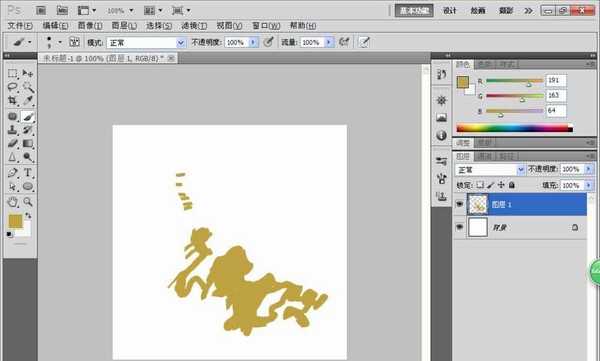The height and width of the screenshot is (361, 600).
Task: Select the Path Selection tool
Action: click(x=13, y=186)
